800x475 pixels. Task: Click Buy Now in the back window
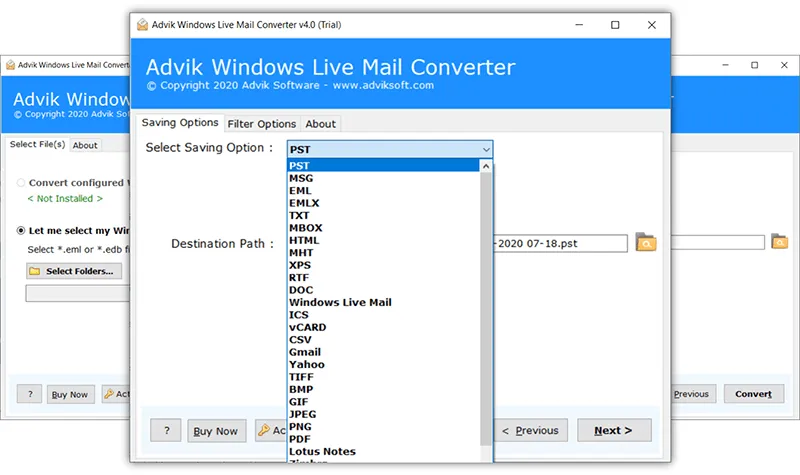(x=70, y=394)
